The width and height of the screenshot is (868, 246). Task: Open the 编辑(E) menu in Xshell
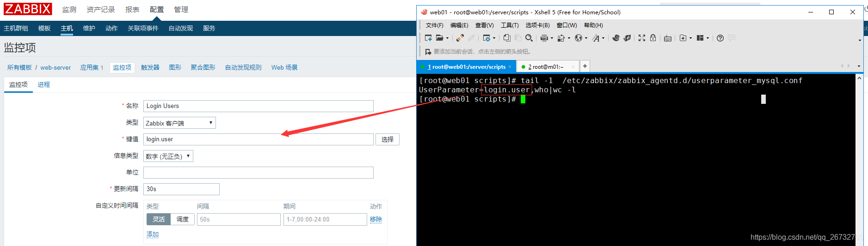tap(459, 25)
